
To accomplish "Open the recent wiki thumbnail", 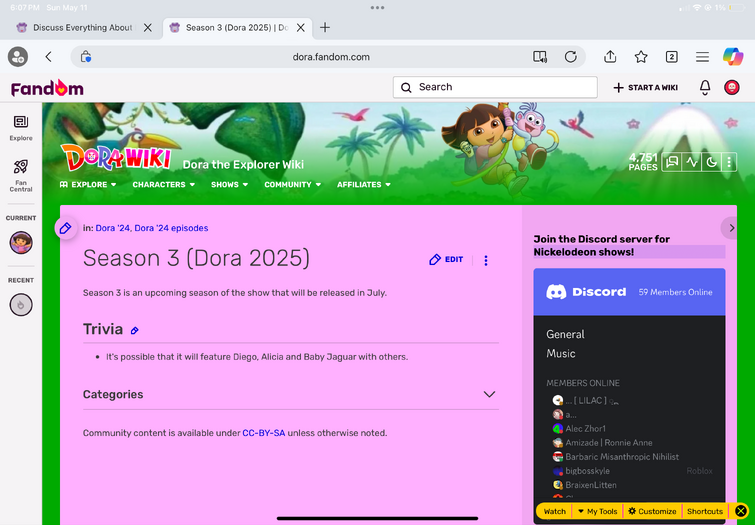I will (x=21, y=304).
